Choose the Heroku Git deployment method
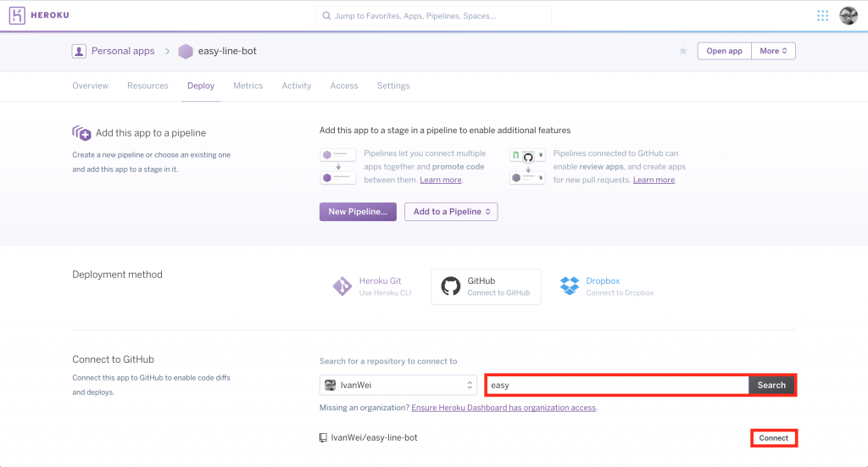Viewport: 868px width, 467px height. tap(372, 286)
